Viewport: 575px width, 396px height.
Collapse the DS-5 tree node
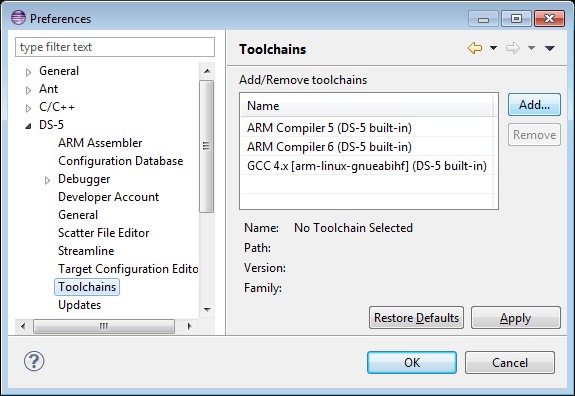click(x=28, y=126)
